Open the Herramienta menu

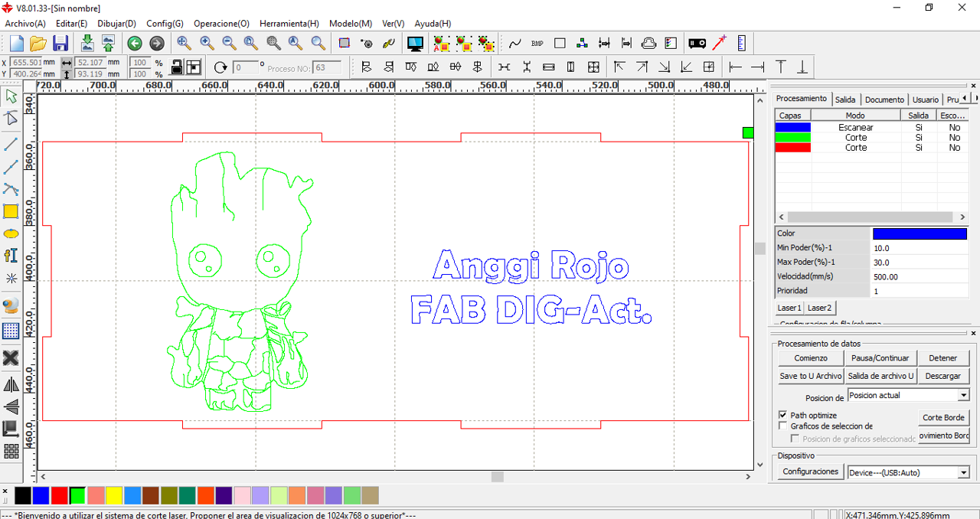(289, 24)
